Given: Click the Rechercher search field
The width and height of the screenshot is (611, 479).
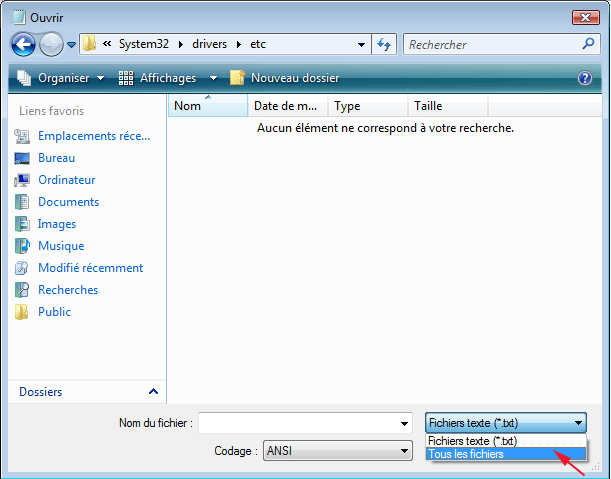Looking at the screenshot, I should point(490,45).
